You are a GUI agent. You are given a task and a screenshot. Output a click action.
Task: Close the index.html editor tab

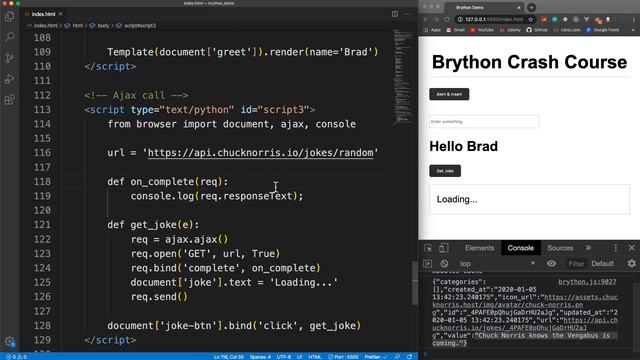click(x=60, y=14)
